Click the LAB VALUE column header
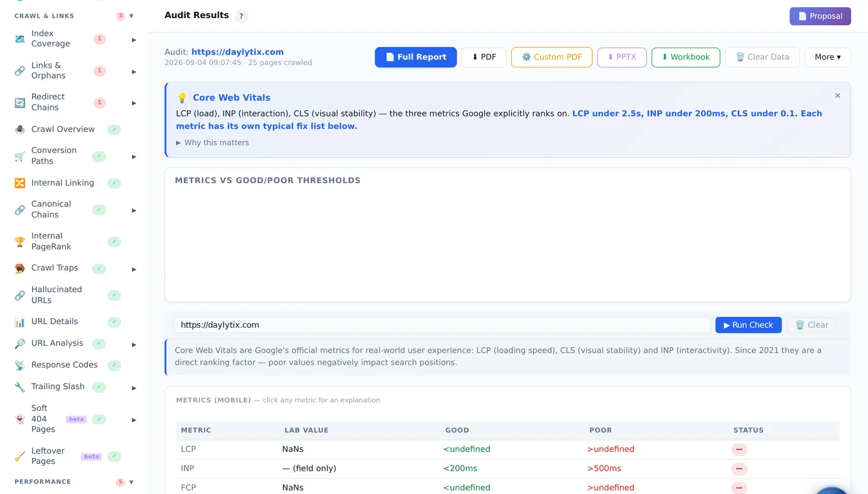This screenshot has height=494, width=868. tap(306, 431)
